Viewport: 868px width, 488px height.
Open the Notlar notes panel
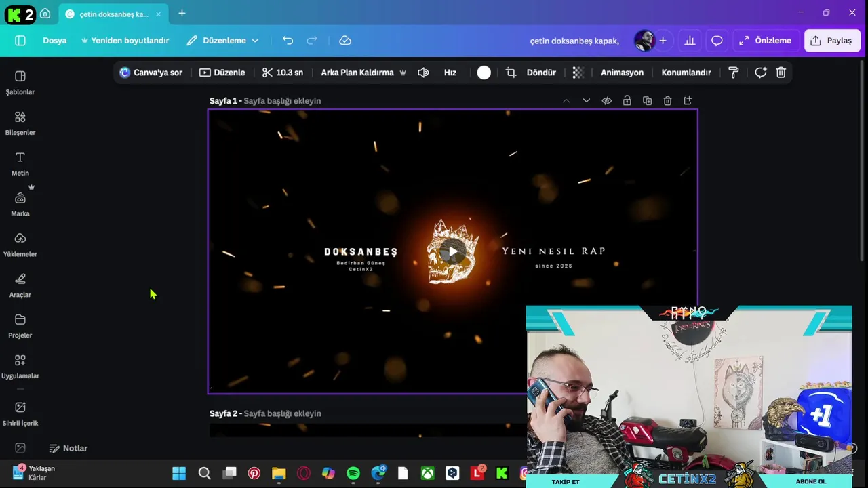68,448
